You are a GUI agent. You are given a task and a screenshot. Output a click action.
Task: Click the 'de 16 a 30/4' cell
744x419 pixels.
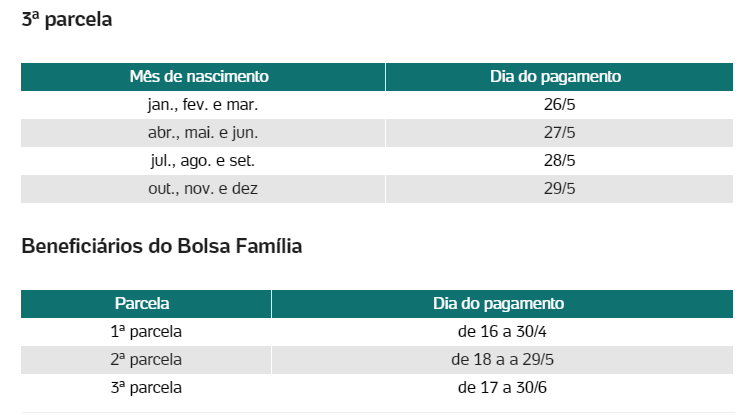[502, 332]
